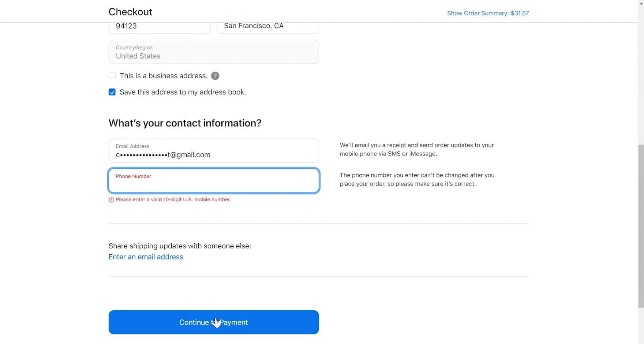This screenshot has width=644, height=344.
Task: Click the question mark help icon
Action: pyautogui.click(x=215, y=76)
